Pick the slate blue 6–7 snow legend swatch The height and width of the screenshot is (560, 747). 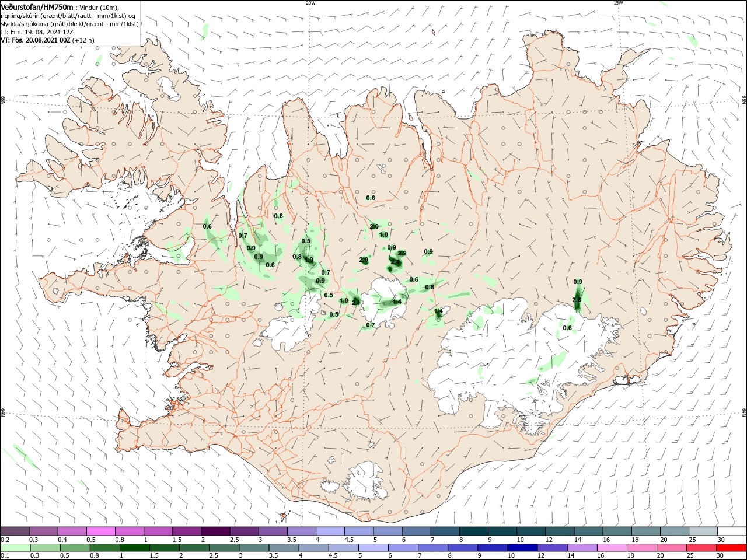[417, 531]
